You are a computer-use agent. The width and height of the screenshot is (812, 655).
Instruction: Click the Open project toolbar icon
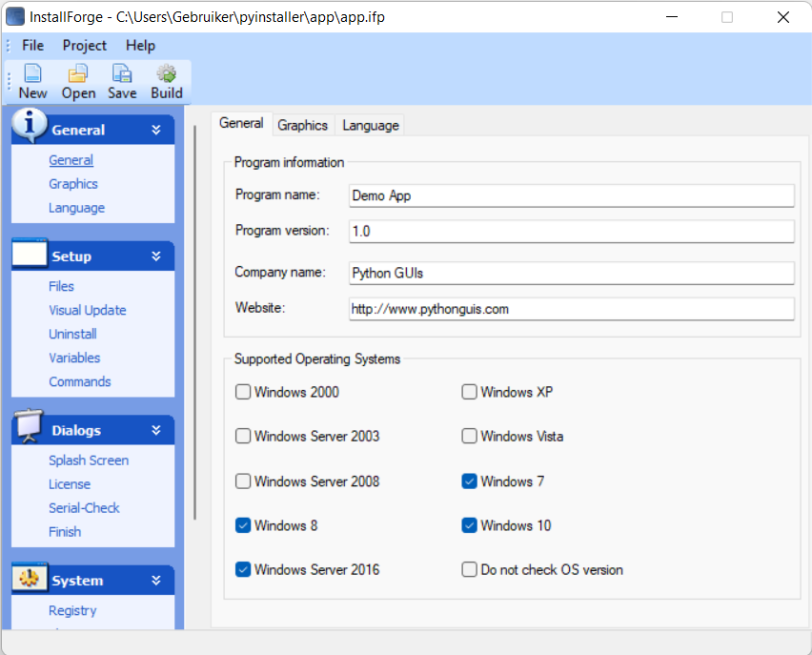(x=78, y=73)
